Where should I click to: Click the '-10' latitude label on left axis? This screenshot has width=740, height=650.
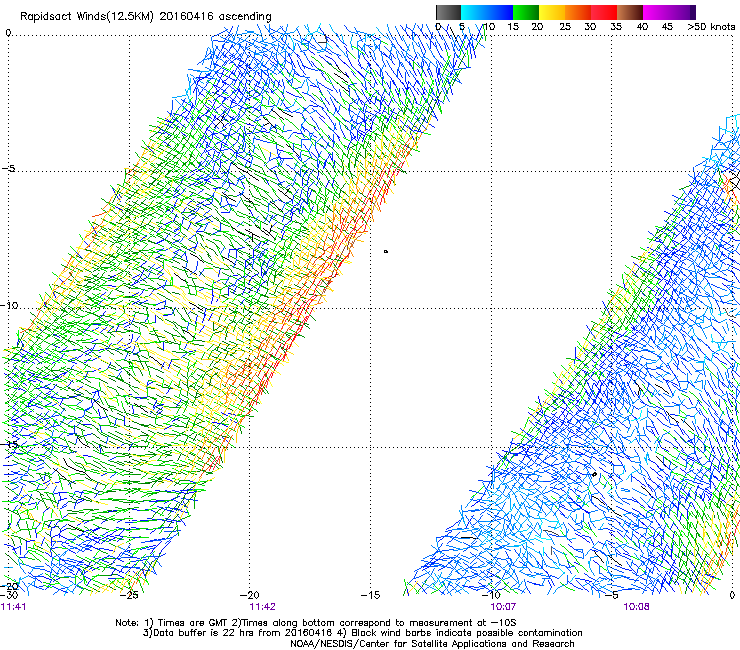point(9,305)
